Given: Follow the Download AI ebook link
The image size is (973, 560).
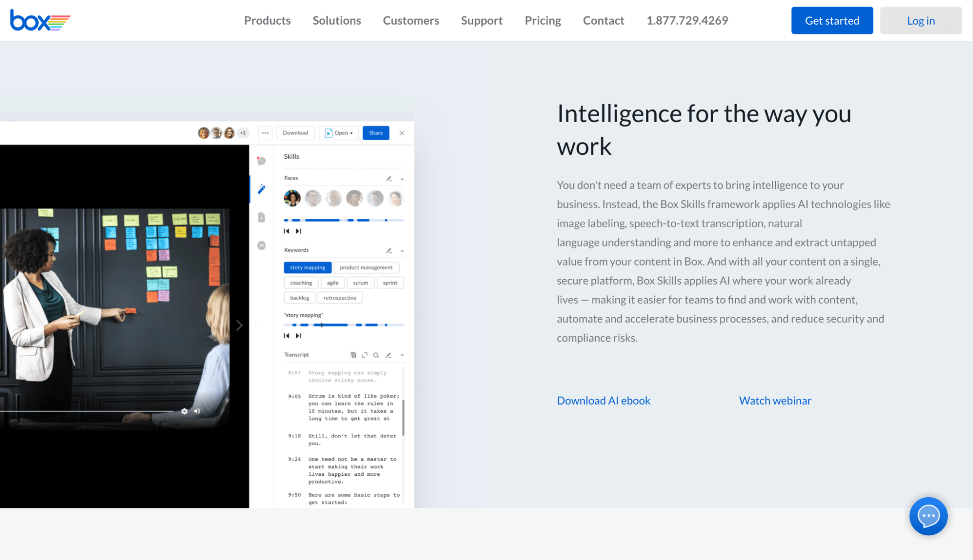Looking at the screenshot, I should tap(604, 400).
